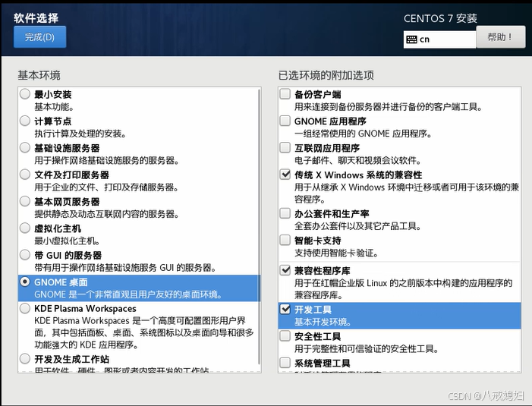
Task: Click description text 基本功能。
Action: coord(55,107)
